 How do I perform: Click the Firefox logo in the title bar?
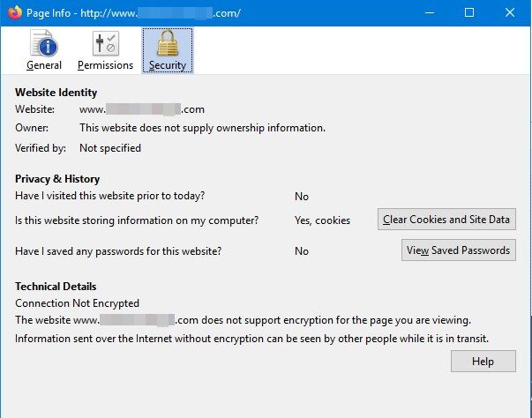click(14, 13)
